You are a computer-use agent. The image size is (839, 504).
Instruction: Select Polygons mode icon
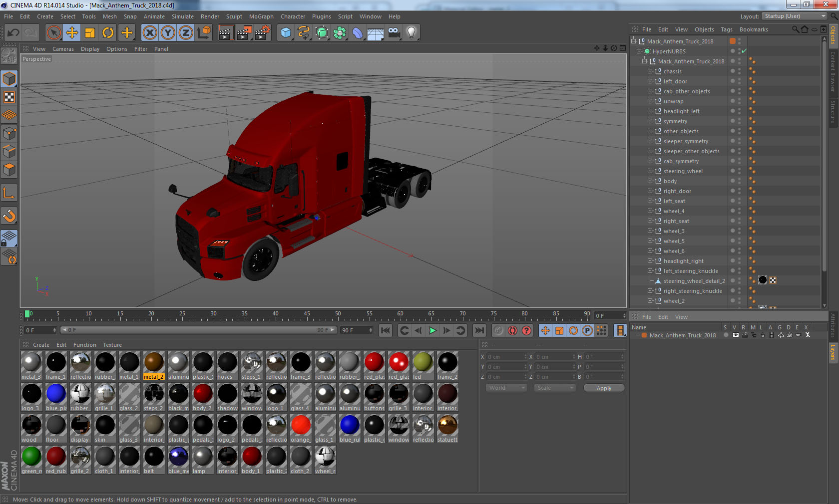point(9,170)
